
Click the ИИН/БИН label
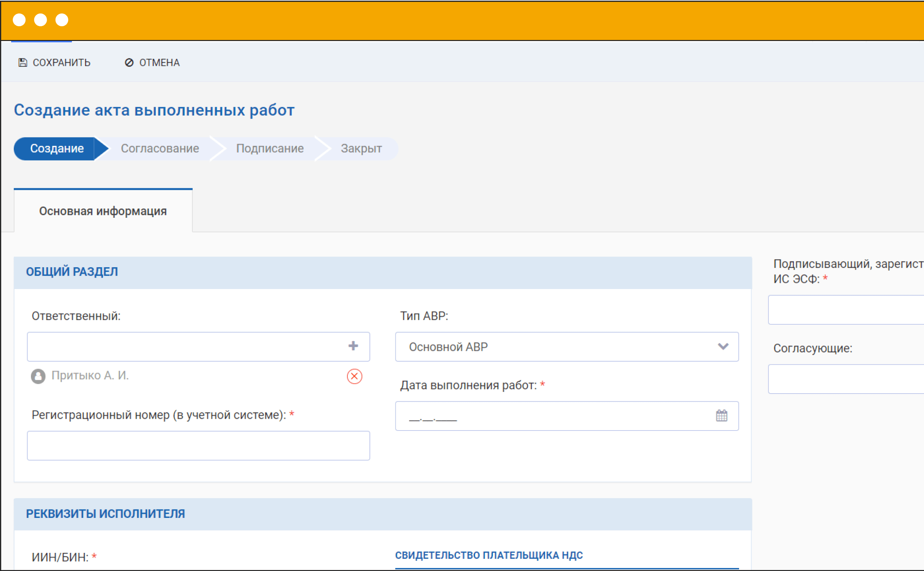(x=60, y=557)
